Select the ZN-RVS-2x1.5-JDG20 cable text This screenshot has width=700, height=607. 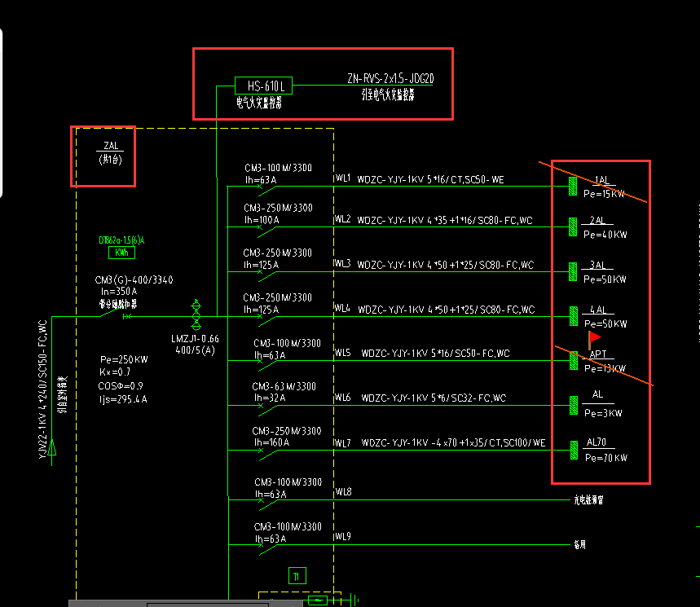coord(390,79)
